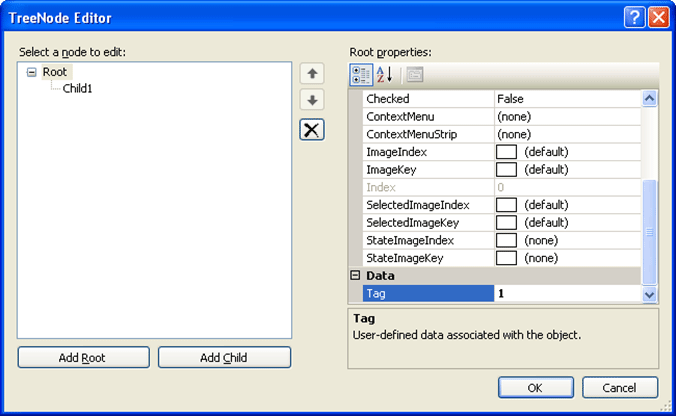This screenshot has width=676, height=416.
Task: Confirm with the OK button
Action: pos(536,388)
